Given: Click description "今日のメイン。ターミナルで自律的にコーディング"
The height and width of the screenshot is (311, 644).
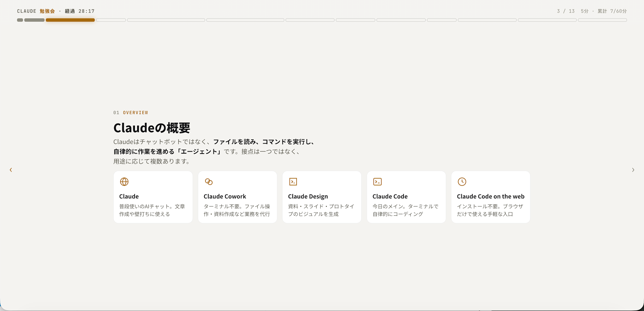Looking at the screenshot, I should point(405,210).
